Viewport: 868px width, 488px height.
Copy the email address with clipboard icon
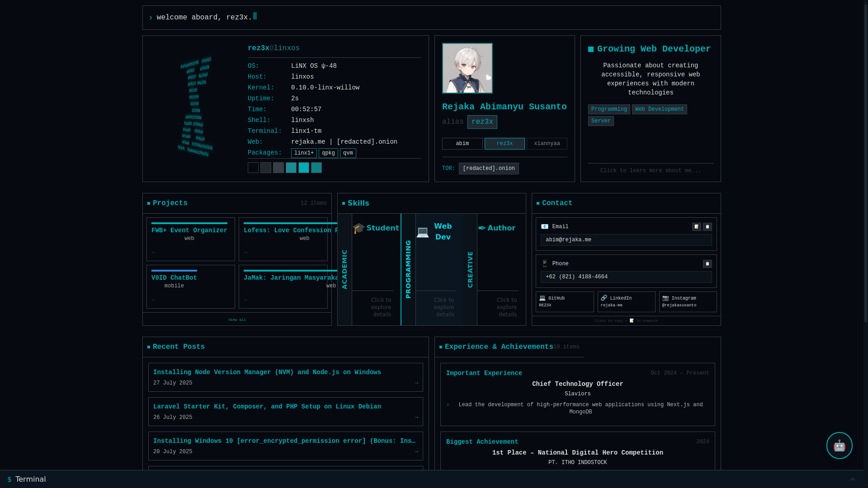pyautogui.click(x=708, y=227)
